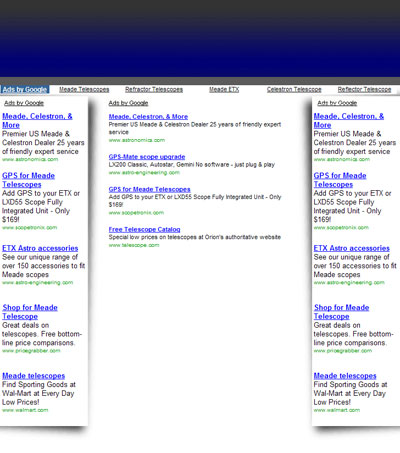Open 'Shop for Meade Telescope' ad in left column
The width and height of the screenshot is (400, 453).
coord(30,312)
